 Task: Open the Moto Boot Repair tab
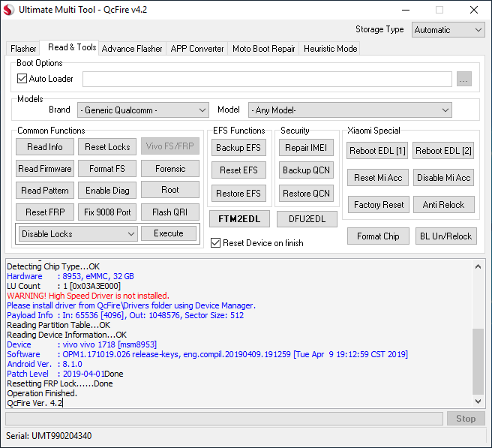263,49
